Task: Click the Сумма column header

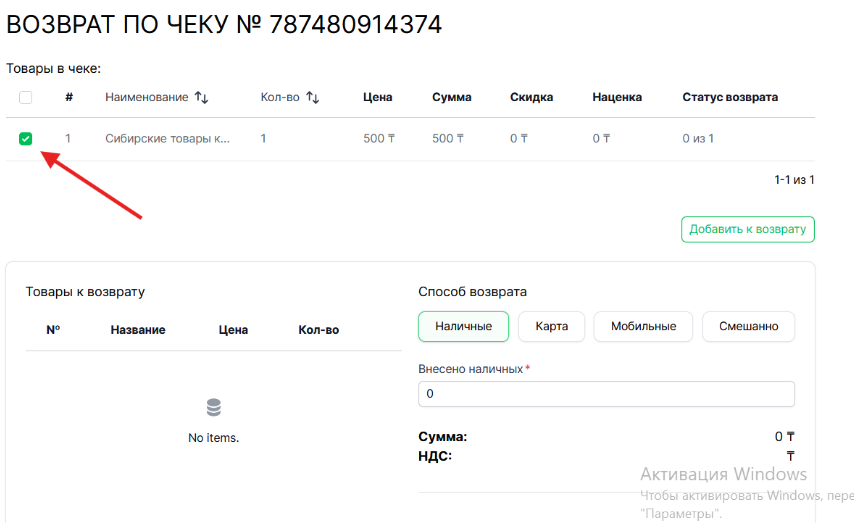Action: pyautogui.click(x=451, y=97)
